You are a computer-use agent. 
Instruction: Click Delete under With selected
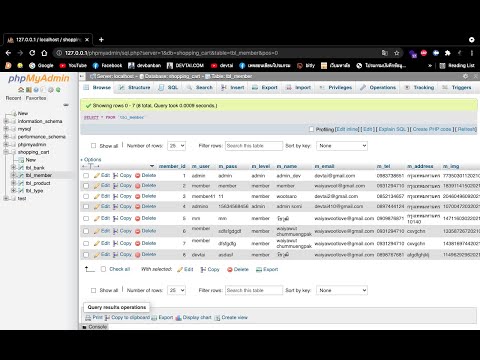click(x=238, y=269)
